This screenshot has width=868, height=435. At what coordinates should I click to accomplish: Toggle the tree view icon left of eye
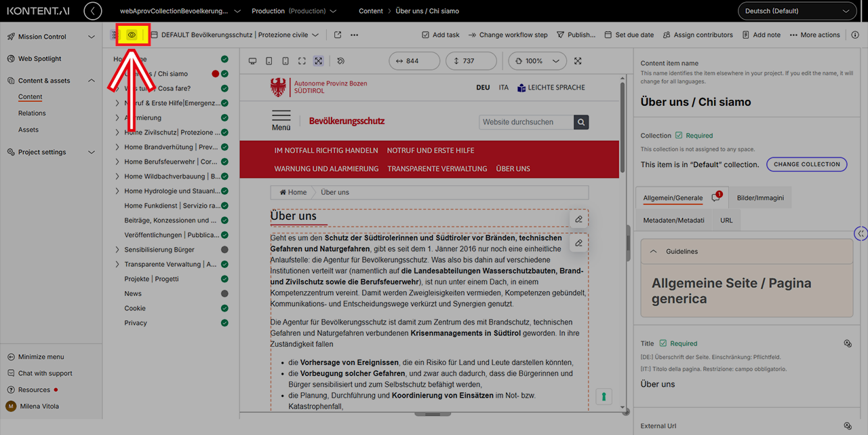point(114,35)
